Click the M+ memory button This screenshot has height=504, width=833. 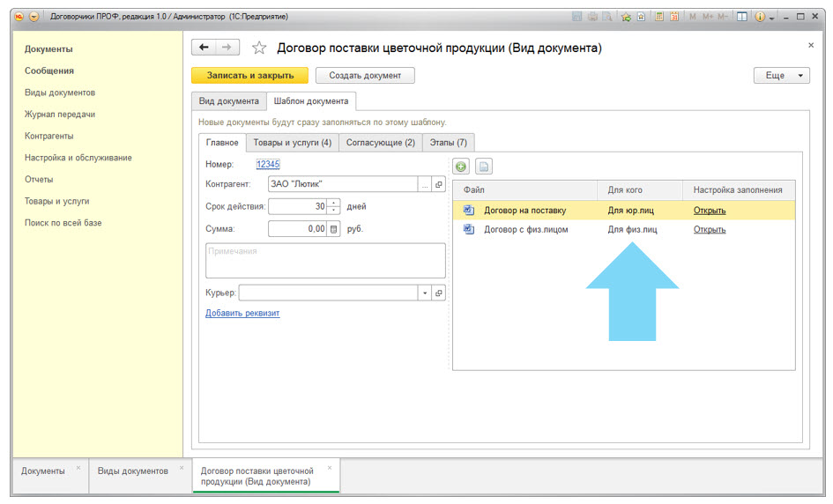(708, 17)
